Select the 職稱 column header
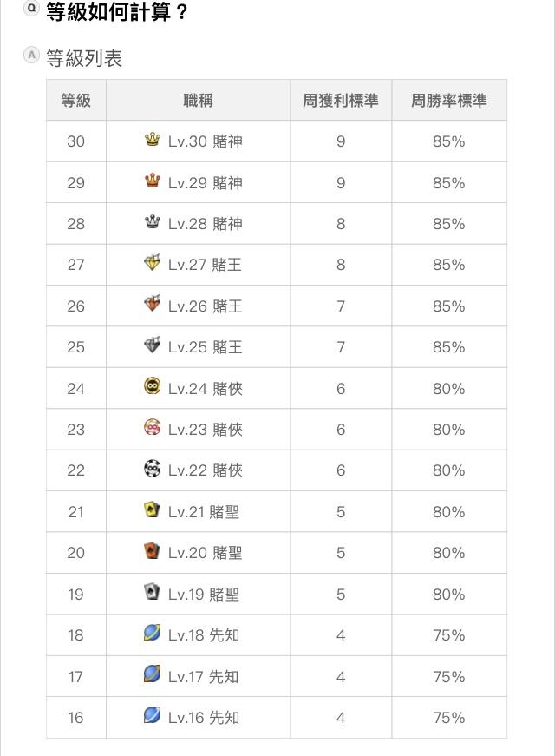The image size is (555, 756). 198,101
